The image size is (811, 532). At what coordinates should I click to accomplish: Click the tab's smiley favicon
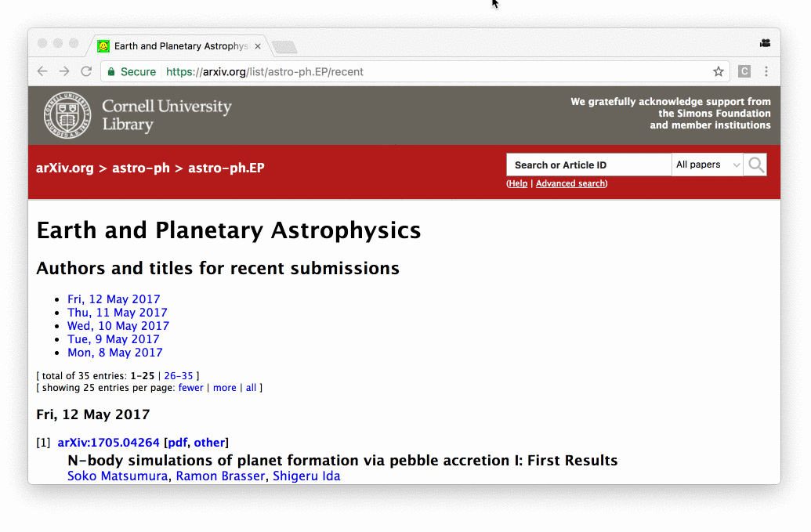point(103,46)
